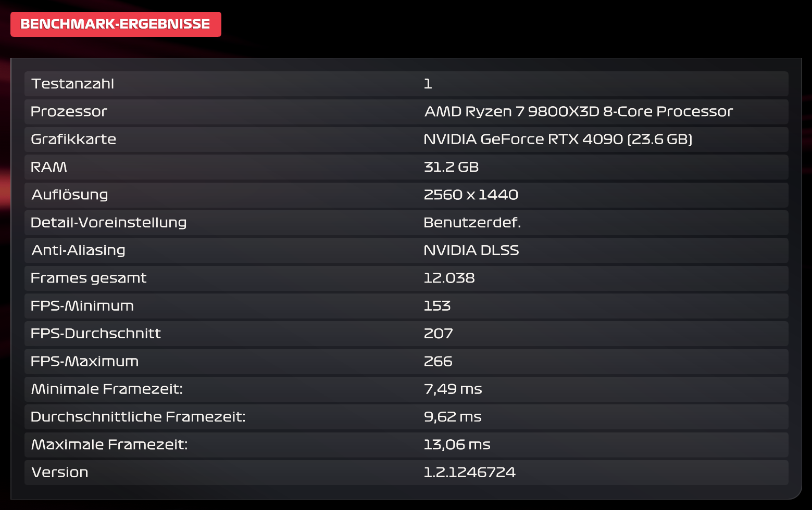The width and height of the screenshot is (812, 510).
Task: Select the FPS-Maximum value of 266
Action: point(438,361)
